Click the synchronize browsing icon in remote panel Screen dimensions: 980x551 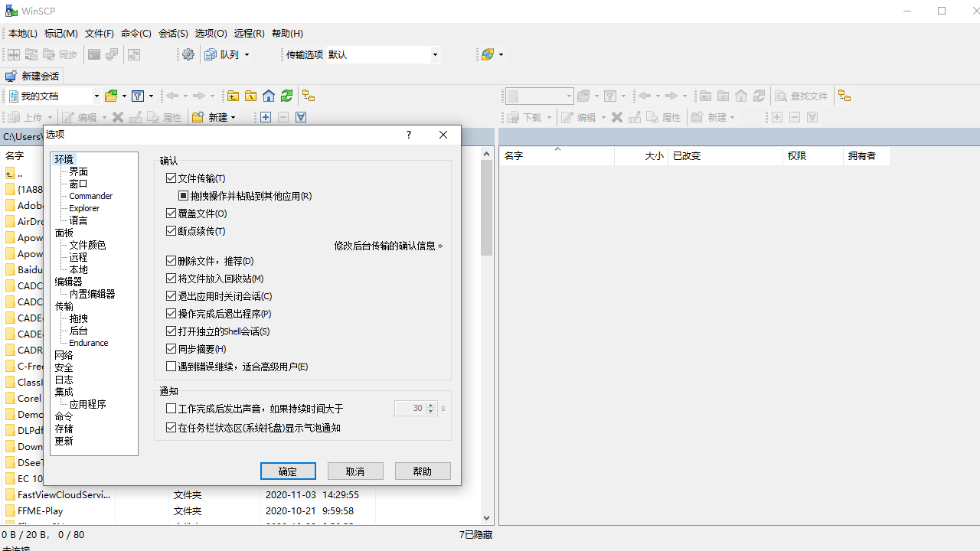(x=844, y=96)
